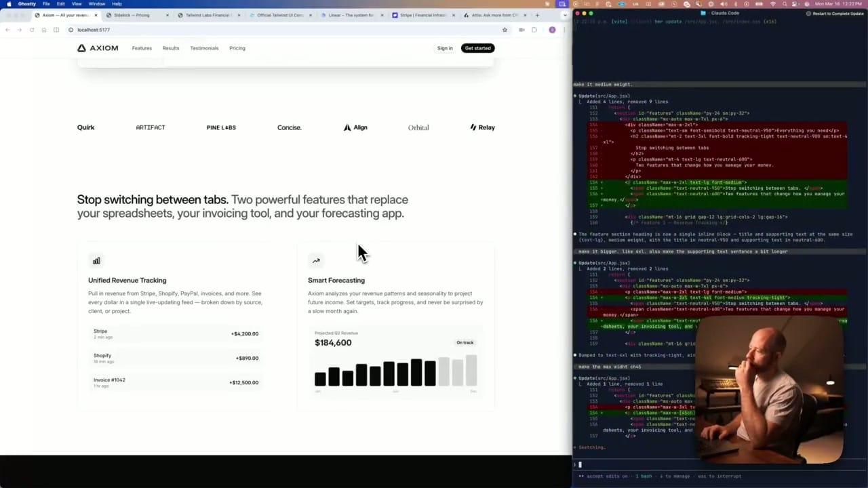Reload the page with the refresh icon
868x488 pixels.
pyautogui.click(x=31, y=30)
